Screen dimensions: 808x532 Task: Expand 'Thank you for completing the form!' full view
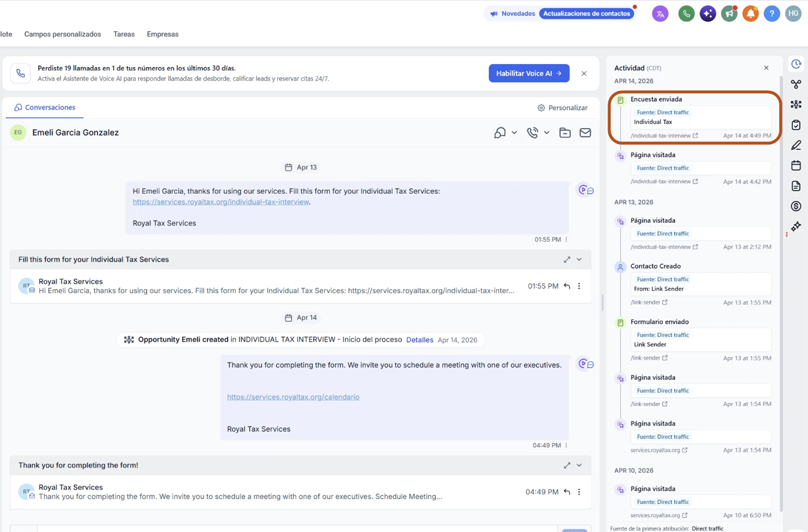coord(567,465)
